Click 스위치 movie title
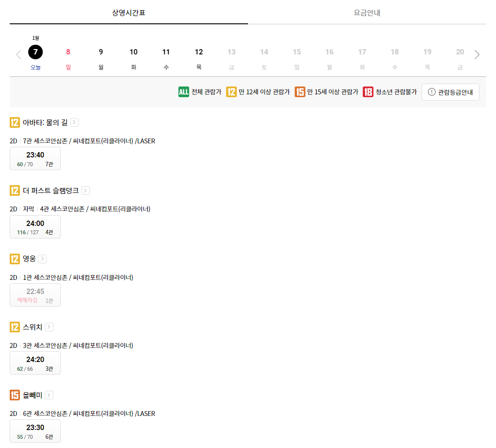This screenshot has width=496, height=448. [32, 327]
